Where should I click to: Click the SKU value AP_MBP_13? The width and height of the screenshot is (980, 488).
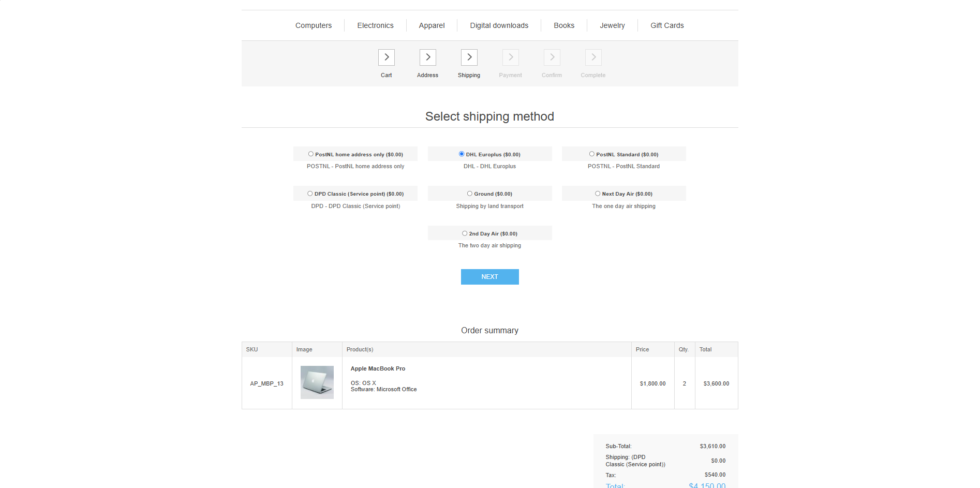[267, 383]
